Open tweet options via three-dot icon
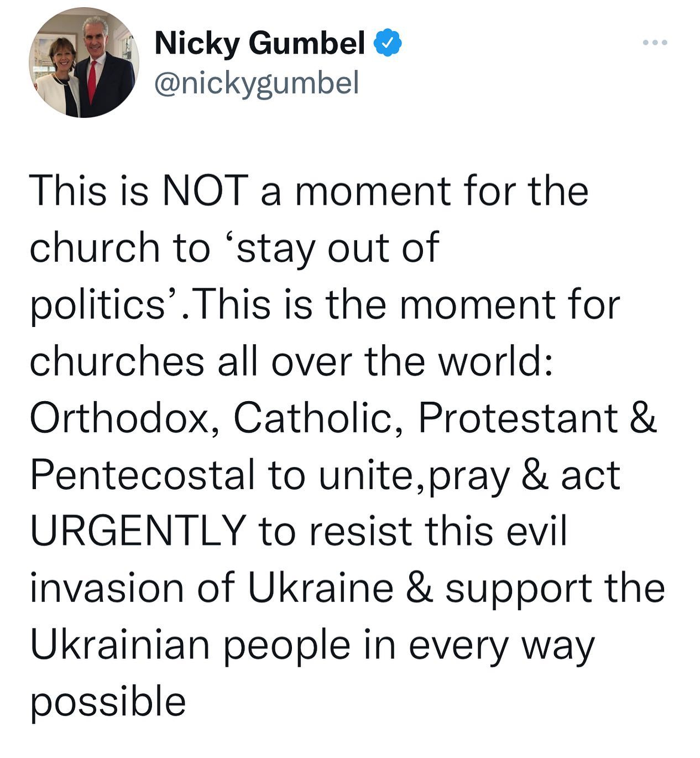Screen dimensions: 700x758 pos(655,43)
